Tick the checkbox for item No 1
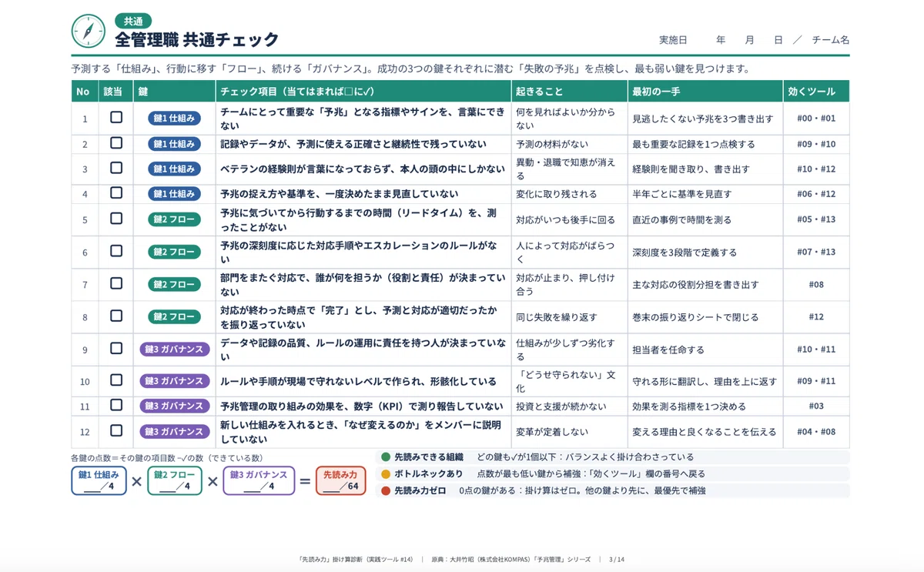 [116, 118]
